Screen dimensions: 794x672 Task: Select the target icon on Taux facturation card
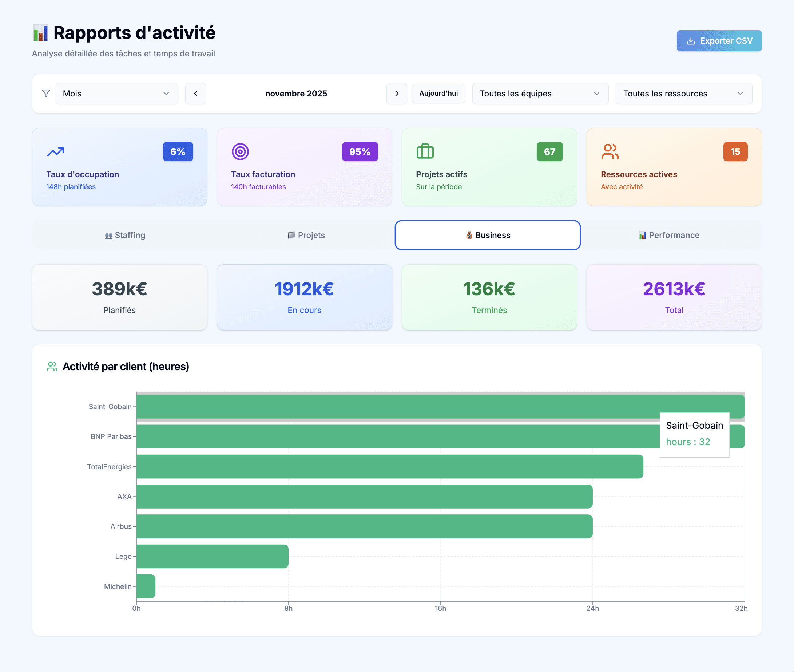coord(240,151)
